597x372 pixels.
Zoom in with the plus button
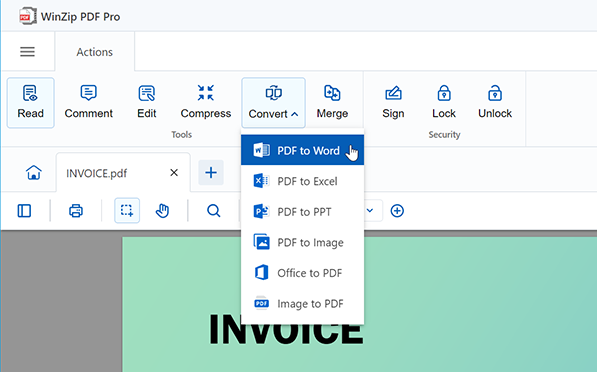(397, 211)
